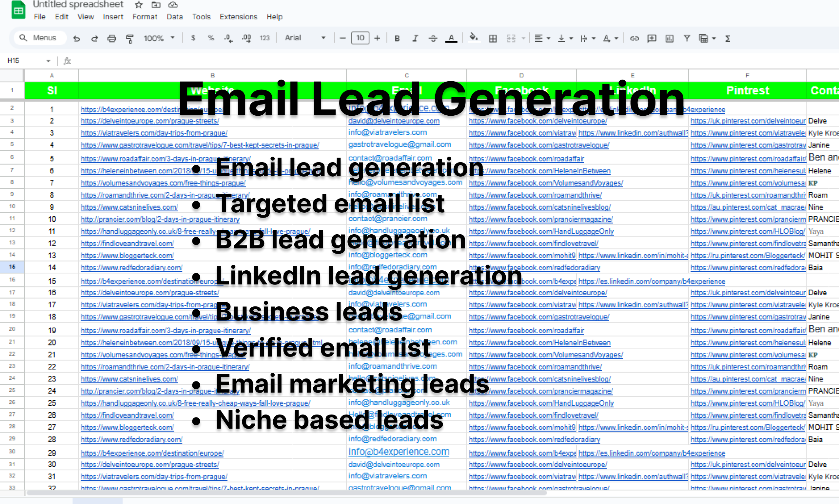Click the david@delveintoeurope.com link in row 31
Image resolution: width=839 pixels, height=504 pixels.
[x=394, y=464]
